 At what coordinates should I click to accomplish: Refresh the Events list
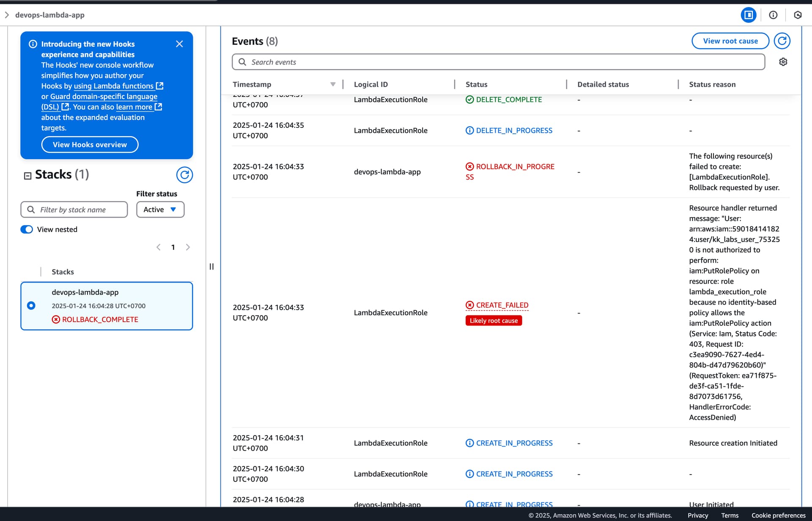[x=782, y=41]
